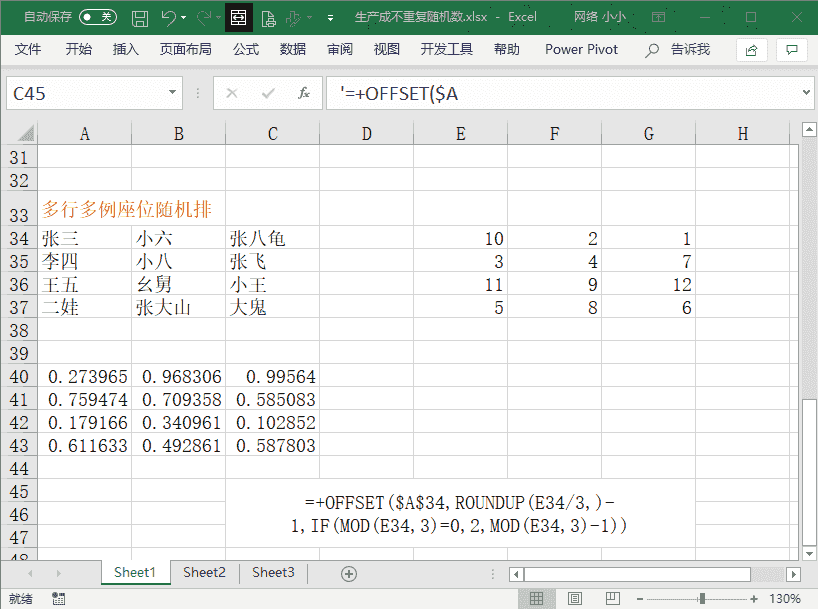This screenshot has width=818, height=609.
Task: Click cell showing 0.587803
Action: click(x=272, y=445)
